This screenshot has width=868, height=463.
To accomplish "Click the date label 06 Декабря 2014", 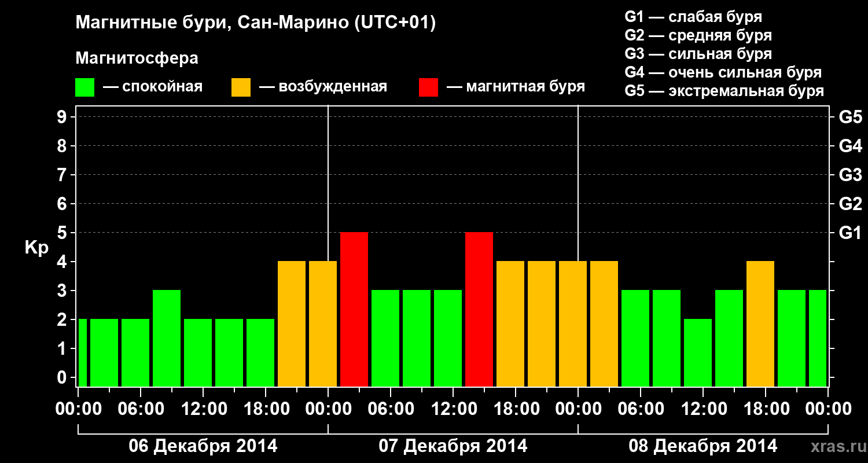I will [203, 446].
